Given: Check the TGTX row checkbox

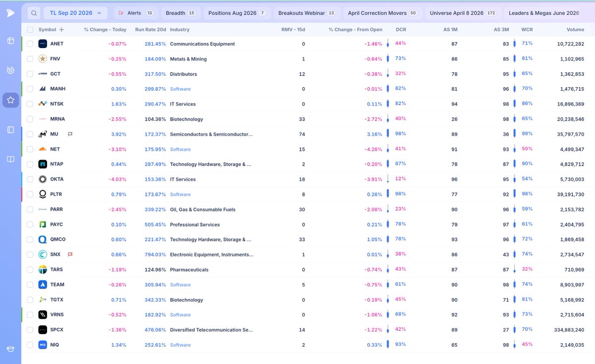Looking at the screenshot, I should [x=30, y=300].
